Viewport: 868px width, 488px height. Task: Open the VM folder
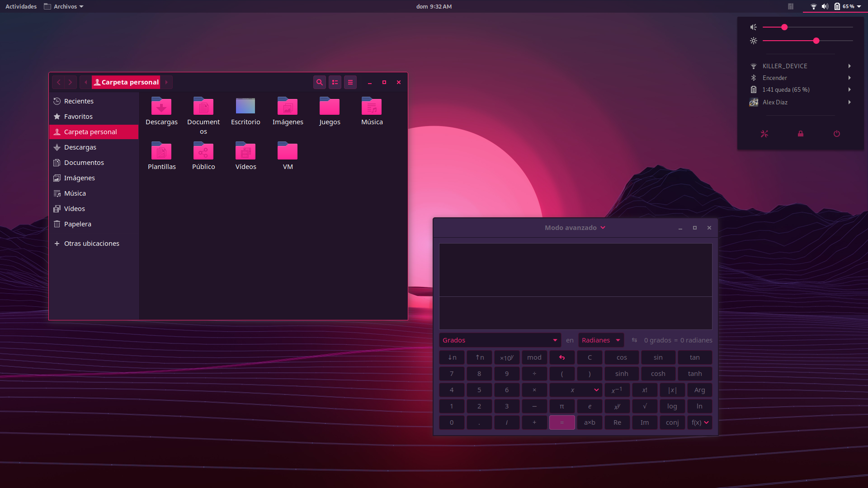coord(288,152)
